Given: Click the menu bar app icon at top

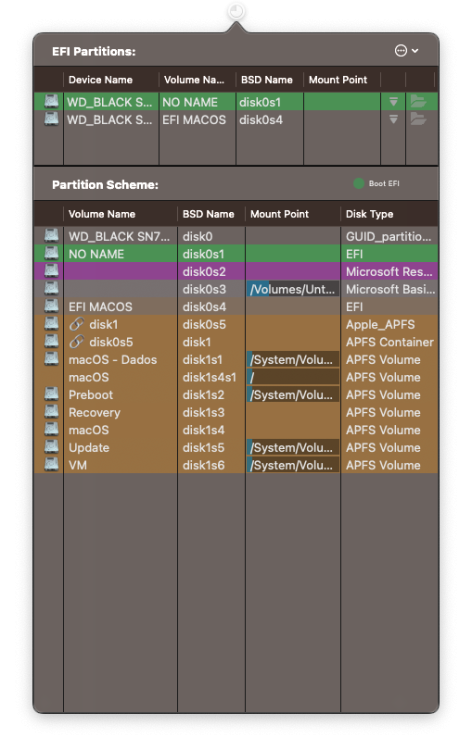Looking at the screenshot, I should click(236, 11).
